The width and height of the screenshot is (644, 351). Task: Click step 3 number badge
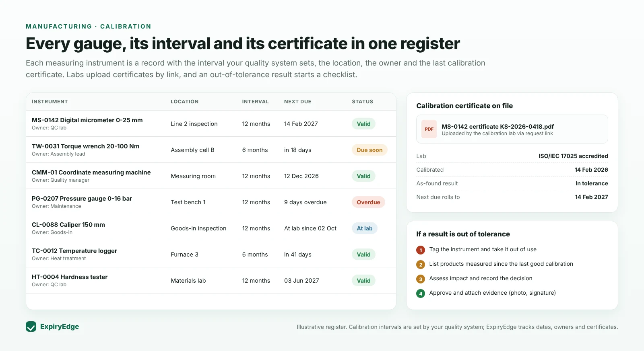pos(421,279)
